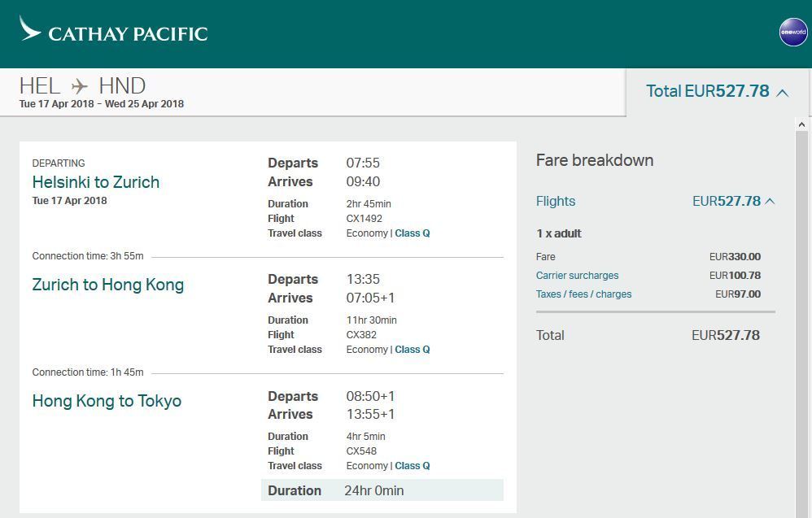Click the airplane icon between HEL and HND
This screenshot has width=812, height=518.
click(x=80, y=86)
